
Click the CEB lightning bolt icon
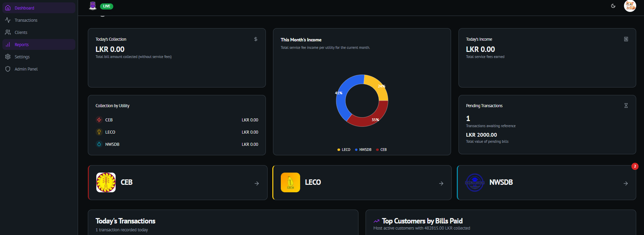pos(99,120)
